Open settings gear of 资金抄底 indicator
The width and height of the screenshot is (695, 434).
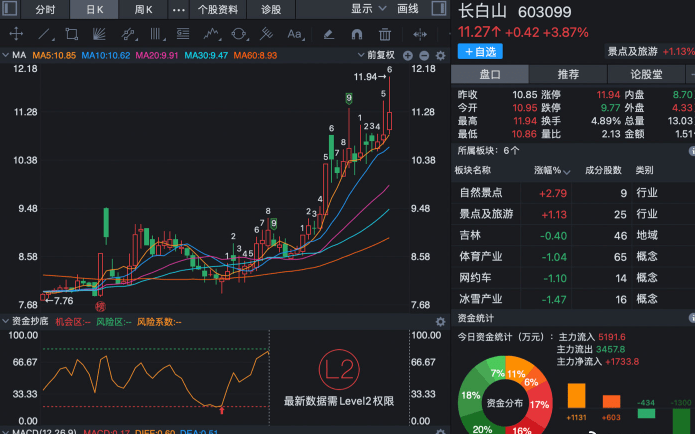(x=438, y=322)
